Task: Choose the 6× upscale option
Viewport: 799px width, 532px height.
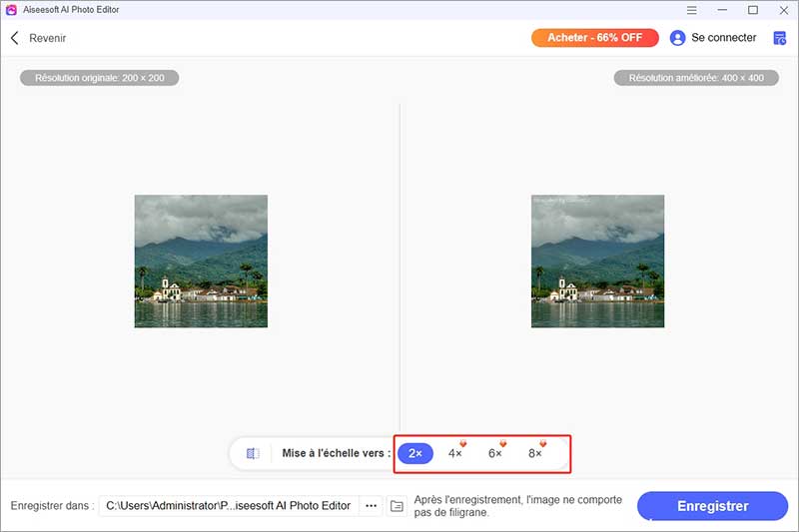Action: [x=494, y=453]
